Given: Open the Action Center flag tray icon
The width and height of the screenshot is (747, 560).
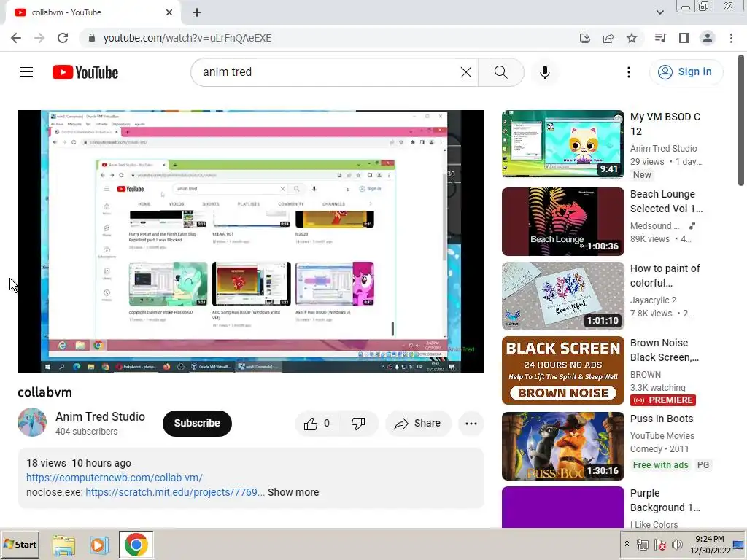Looking at the screenshot, I should click(x=659, y=545).
